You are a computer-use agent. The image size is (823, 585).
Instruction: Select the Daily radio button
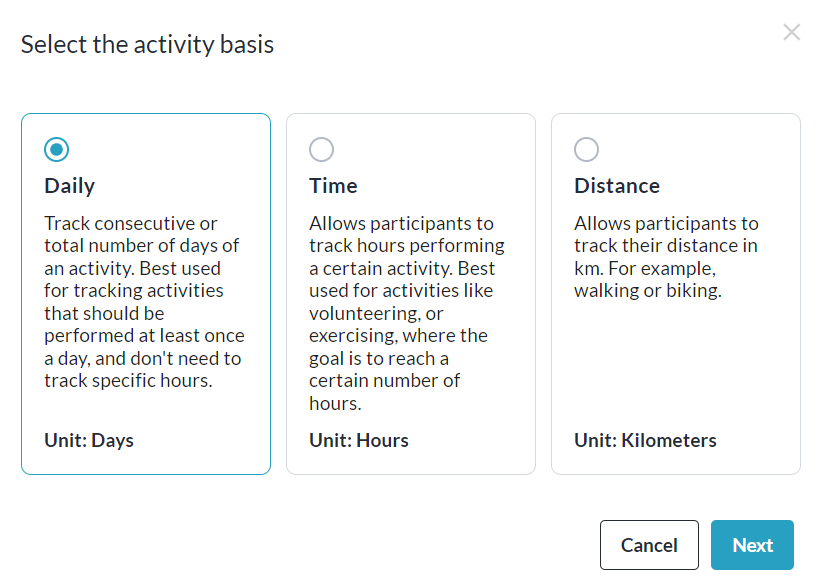pyautogui.click(x=57, y=150)
